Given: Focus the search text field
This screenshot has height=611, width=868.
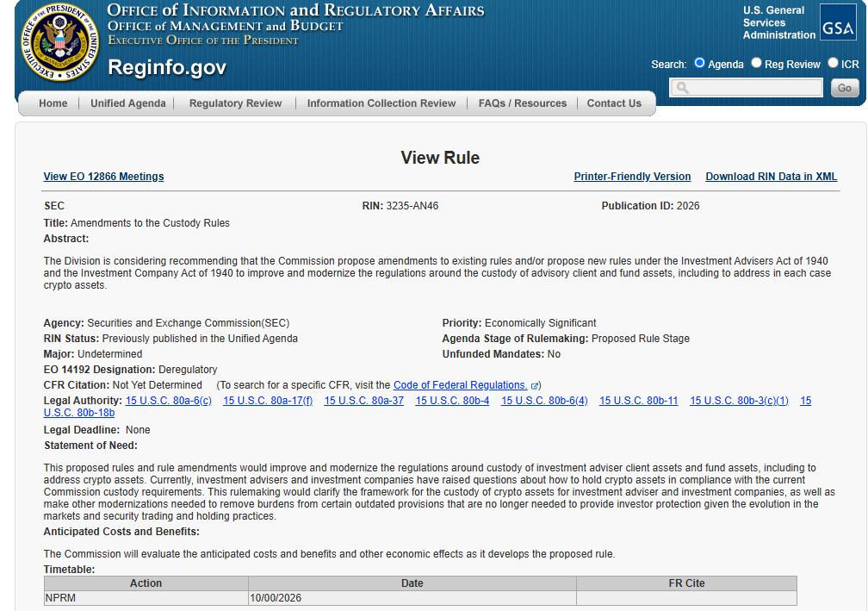Looking at the screenshot, I should [x=747, y=88].
